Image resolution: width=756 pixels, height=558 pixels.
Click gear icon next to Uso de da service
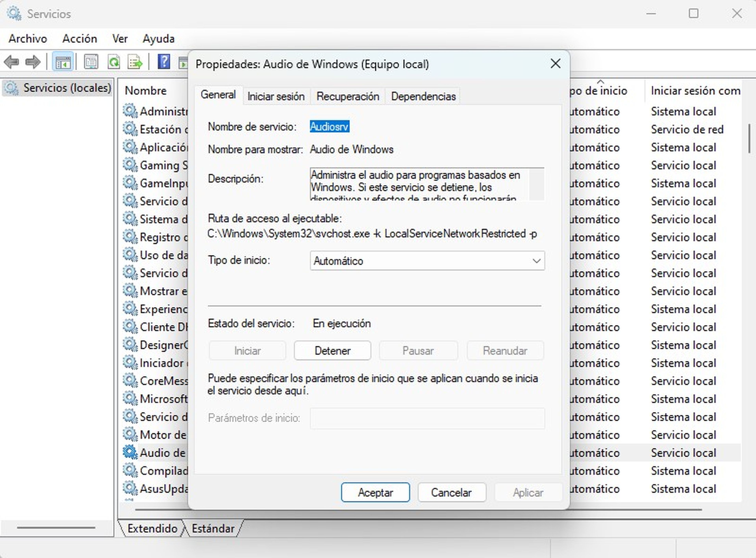(130, 255)
